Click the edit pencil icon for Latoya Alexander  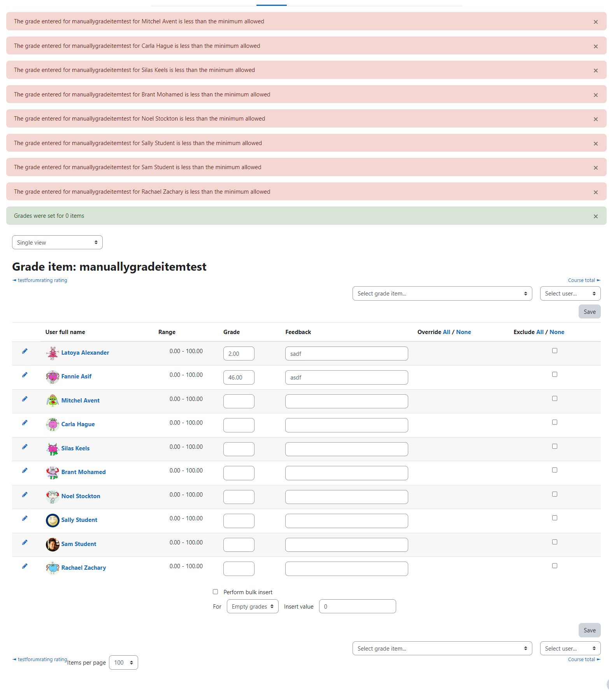tap(25, 351)
